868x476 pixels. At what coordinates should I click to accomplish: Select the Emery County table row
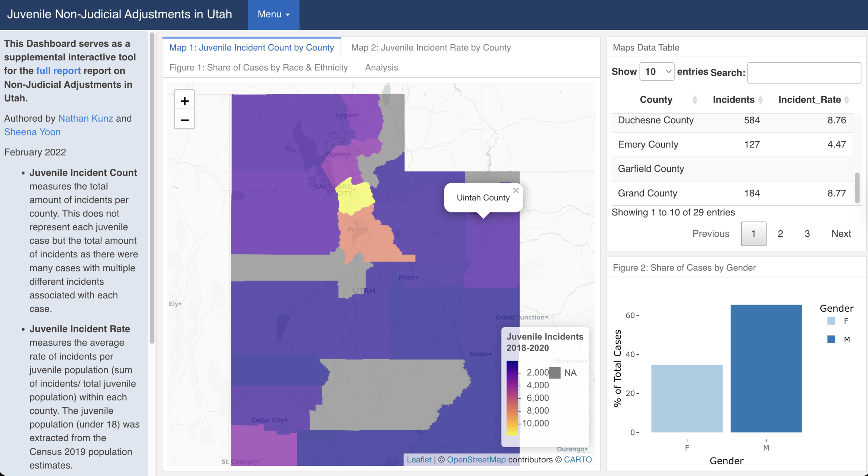(x=732, y=145)
